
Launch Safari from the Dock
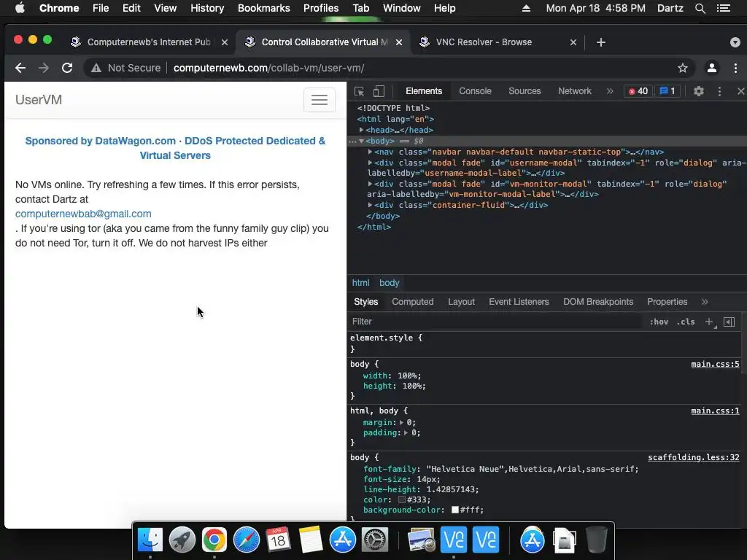(x=247, y=540)
